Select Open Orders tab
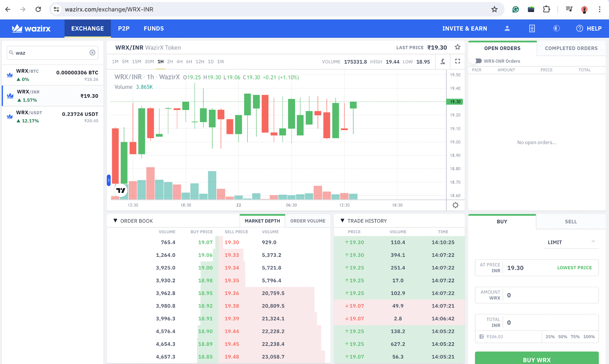 502,48
